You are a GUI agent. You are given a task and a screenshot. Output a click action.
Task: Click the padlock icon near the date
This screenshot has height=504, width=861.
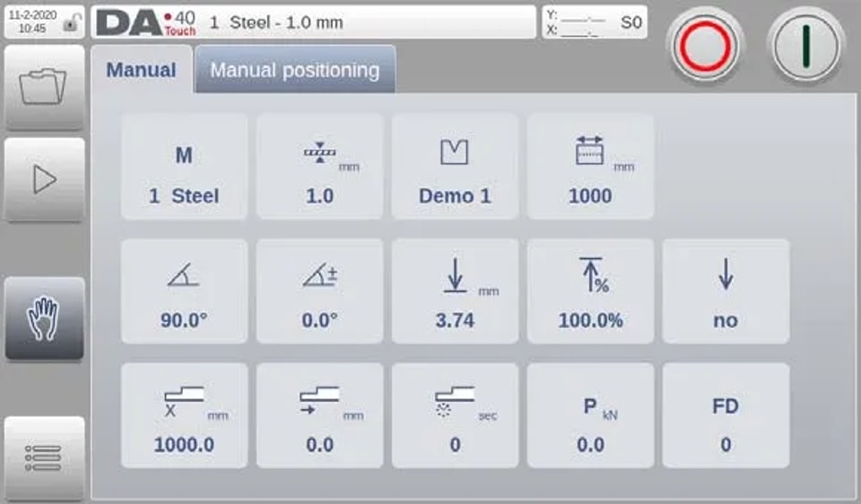click(x=70, y=22)
